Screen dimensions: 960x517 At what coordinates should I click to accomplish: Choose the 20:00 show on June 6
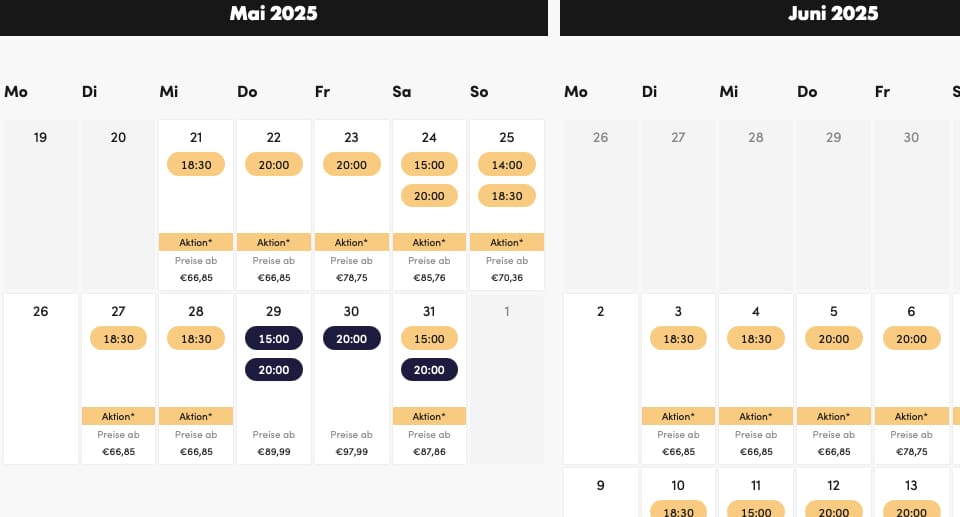click(x=912, y=338)
